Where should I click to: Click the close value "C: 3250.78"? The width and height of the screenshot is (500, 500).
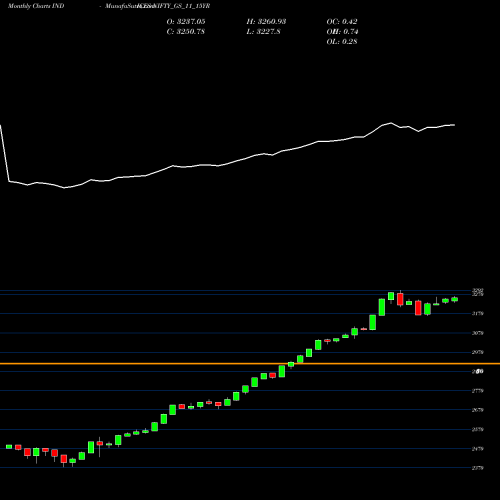[186, 31]
